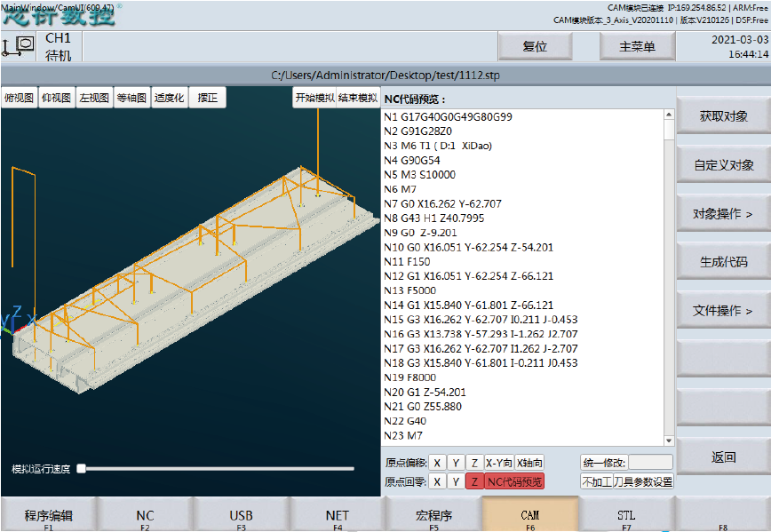This screenshot has height=532, width=771.
Task: Click the 统一修改 input field
Action: coord(650,463)
